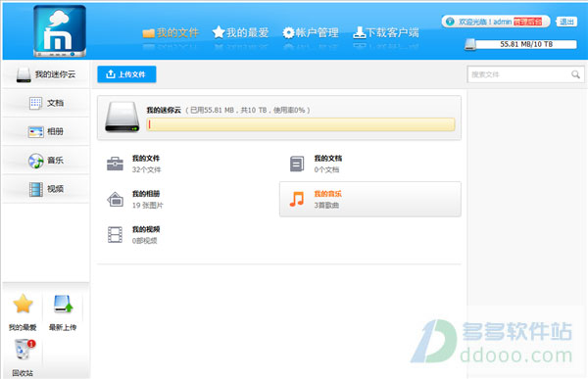Open the 我的文件 tab
Viewport: 588px width, 379px height.
click(171, 32)
